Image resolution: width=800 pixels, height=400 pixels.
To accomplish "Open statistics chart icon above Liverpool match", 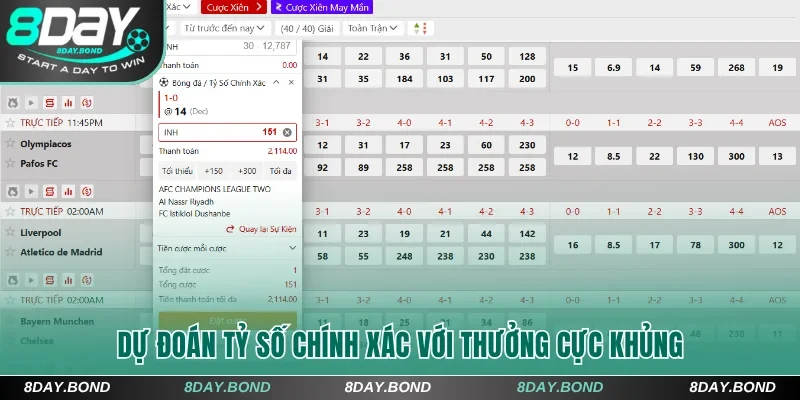I will 68,191.
